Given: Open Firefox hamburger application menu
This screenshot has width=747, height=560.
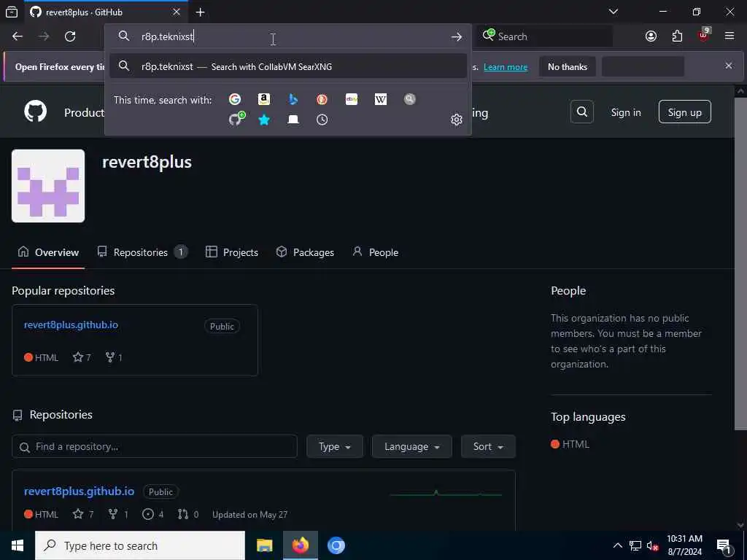Looking at the screenshot, I should pos(729,36).
